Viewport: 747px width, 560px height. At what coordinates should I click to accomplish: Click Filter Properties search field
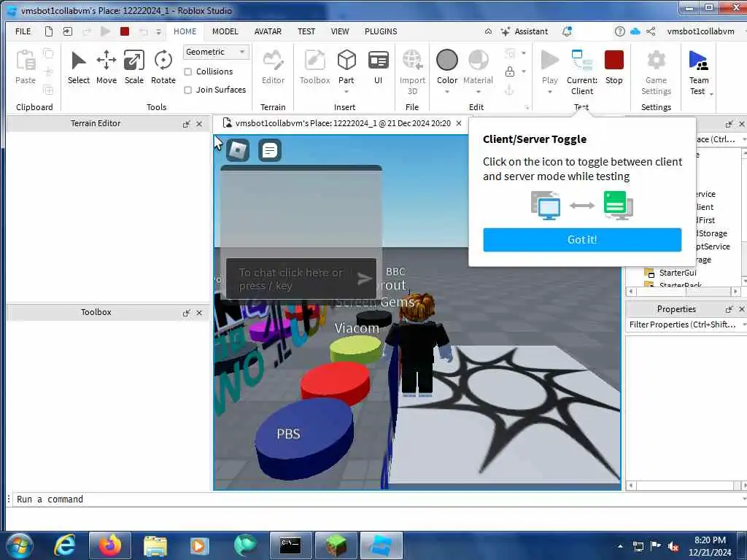pos(684,324)
